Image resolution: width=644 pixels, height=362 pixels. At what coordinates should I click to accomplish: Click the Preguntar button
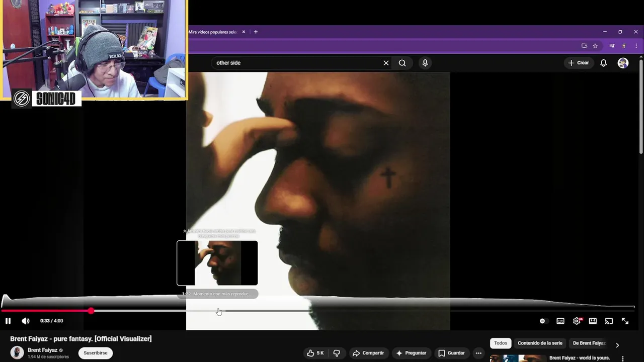coord(411,353)
